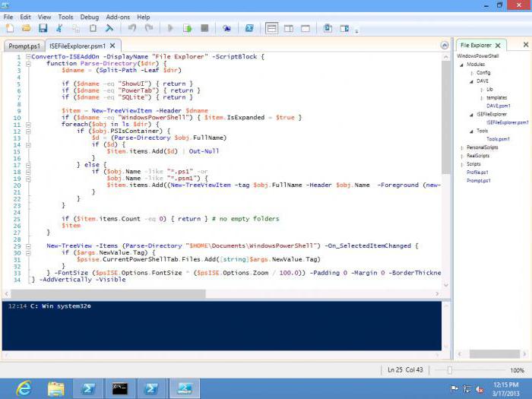Open the File menu

[8, 17]
